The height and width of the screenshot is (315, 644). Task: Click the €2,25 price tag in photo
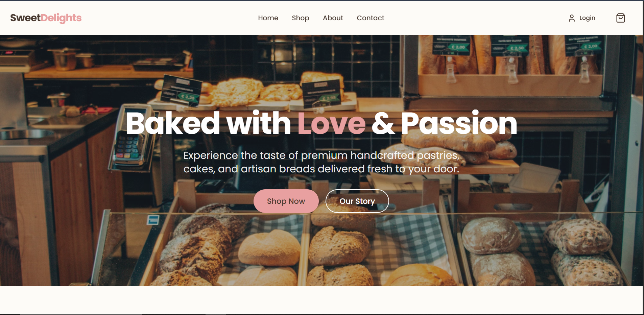point(188,97)
